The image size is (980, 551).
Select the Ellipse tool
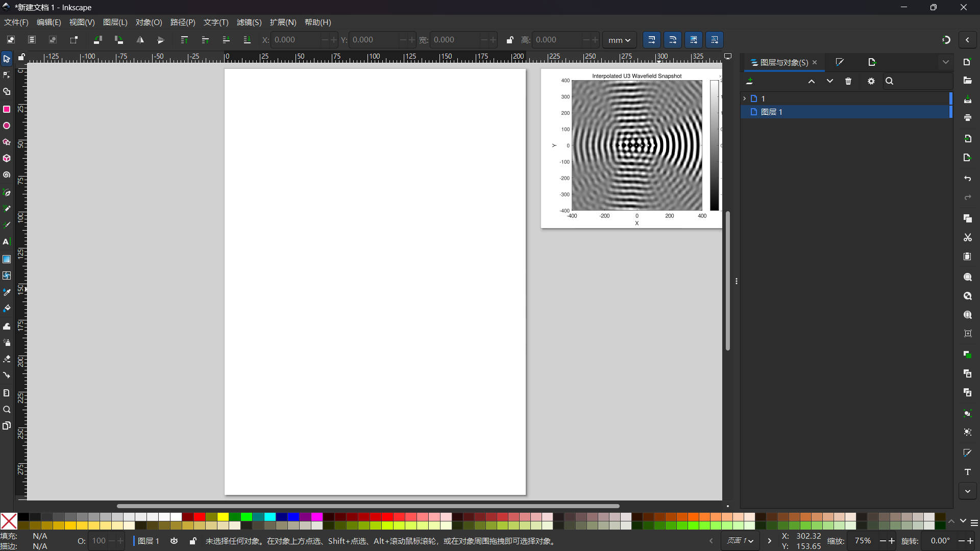(x=7, y=126)
